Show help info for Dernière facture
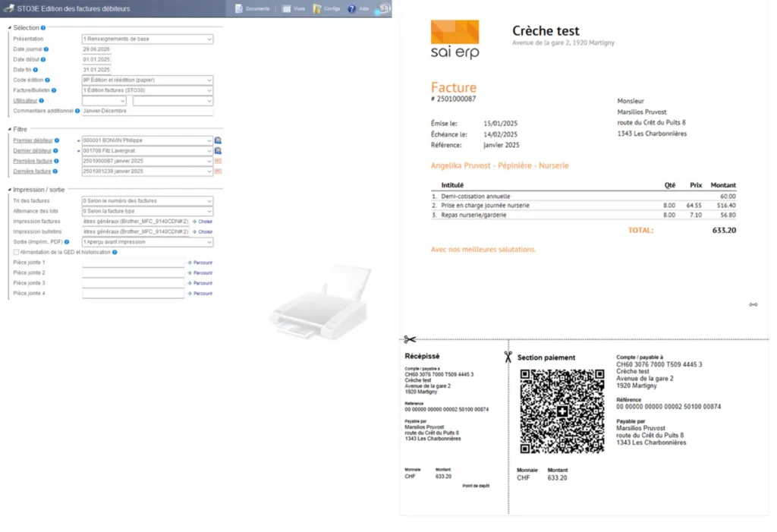Viewport: 777px width, 532px height. pos(55,171)
